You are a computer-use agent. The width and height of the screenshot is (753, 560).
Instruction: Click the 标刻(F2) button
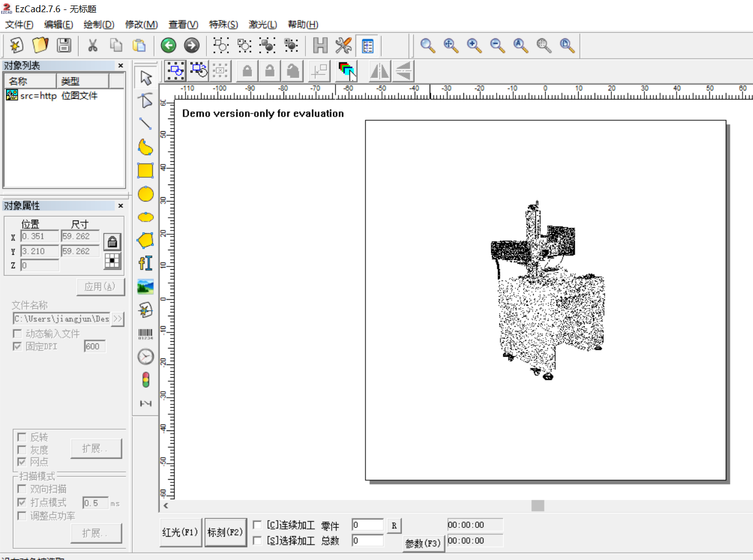225,532
